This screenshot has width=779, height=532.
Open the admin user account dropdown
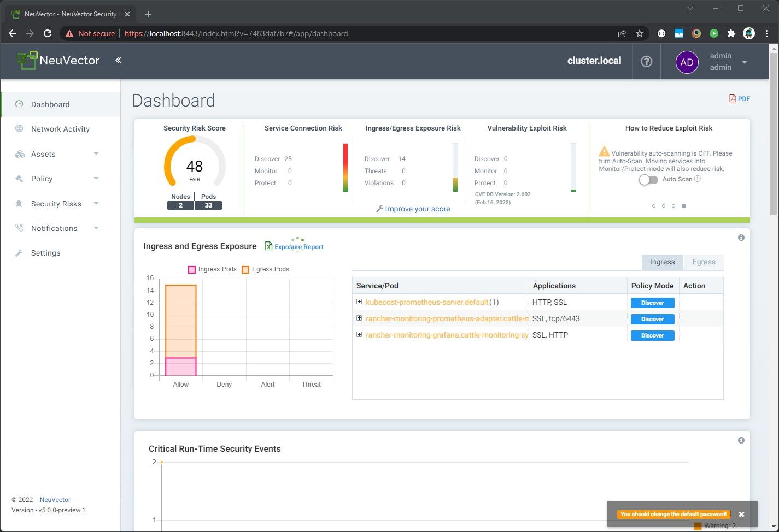(x=745, y=62)
